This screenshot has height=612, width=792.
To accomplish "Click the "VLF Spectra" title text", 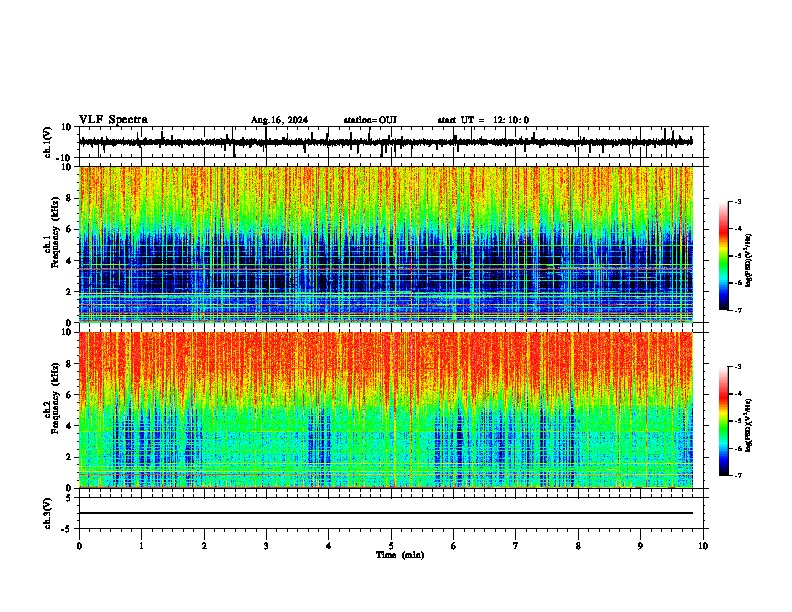I will click(113, 120).
